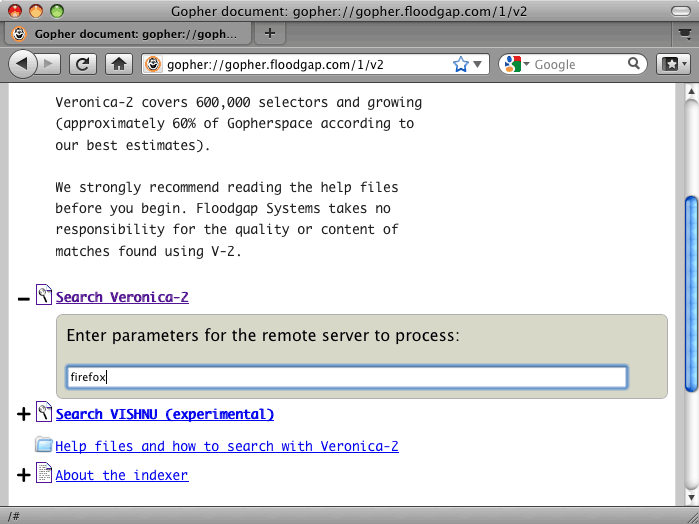Click the Help files folder icon
Viewport: 699px width, 524px height.
[x=44, y=445]
